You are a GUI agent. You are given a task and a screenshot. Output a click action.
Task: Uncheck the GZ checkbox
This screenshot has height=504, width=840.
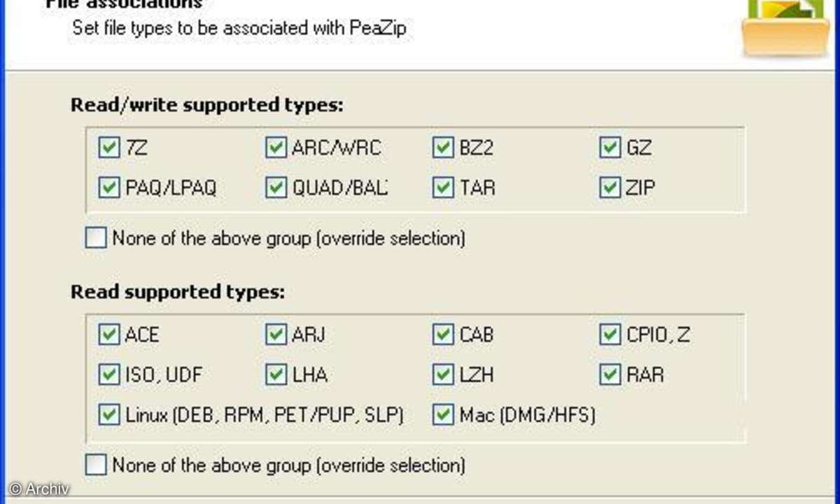coord(610,148)
